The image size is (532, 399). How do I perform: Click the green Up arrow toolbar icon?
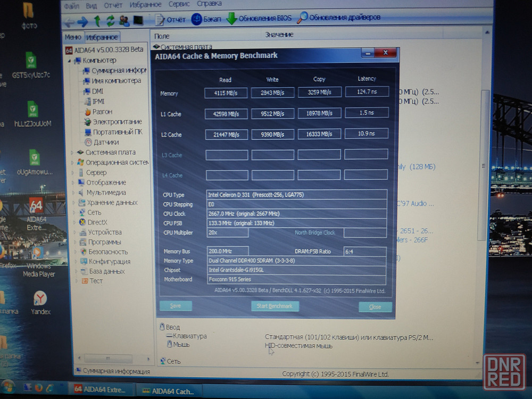click(x=97, y=20)
